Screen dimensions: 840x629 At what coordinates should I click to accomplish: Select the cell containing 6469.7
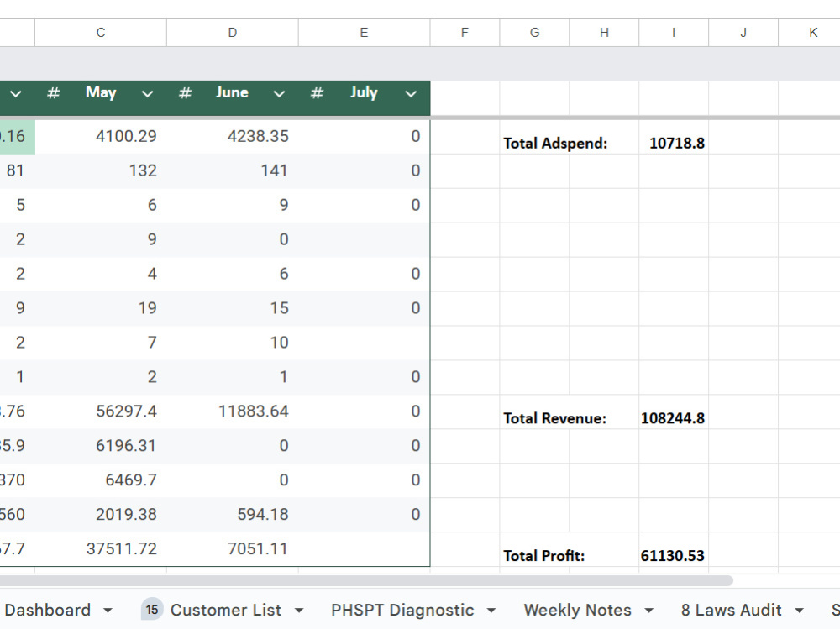point(101,480)
